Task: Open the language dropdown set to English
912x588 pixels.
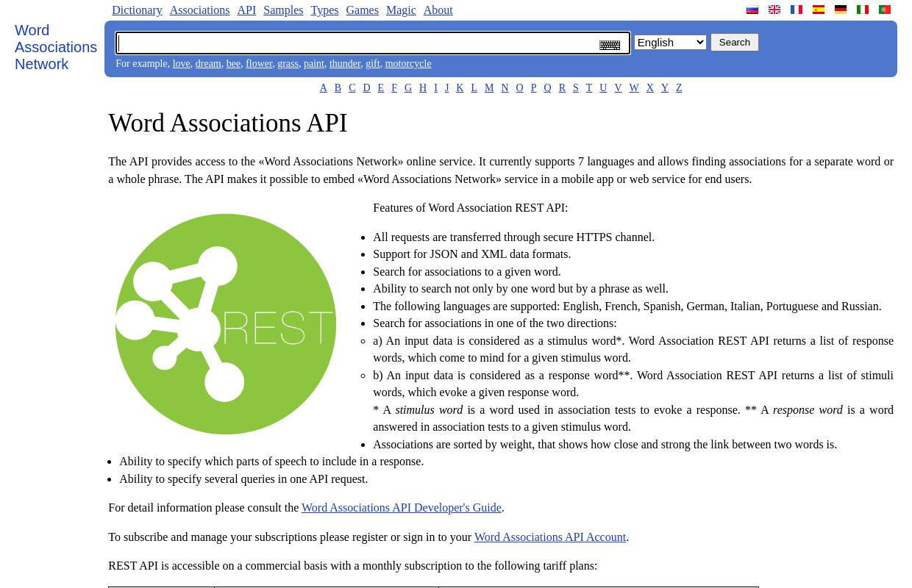Action: (670, 43)
